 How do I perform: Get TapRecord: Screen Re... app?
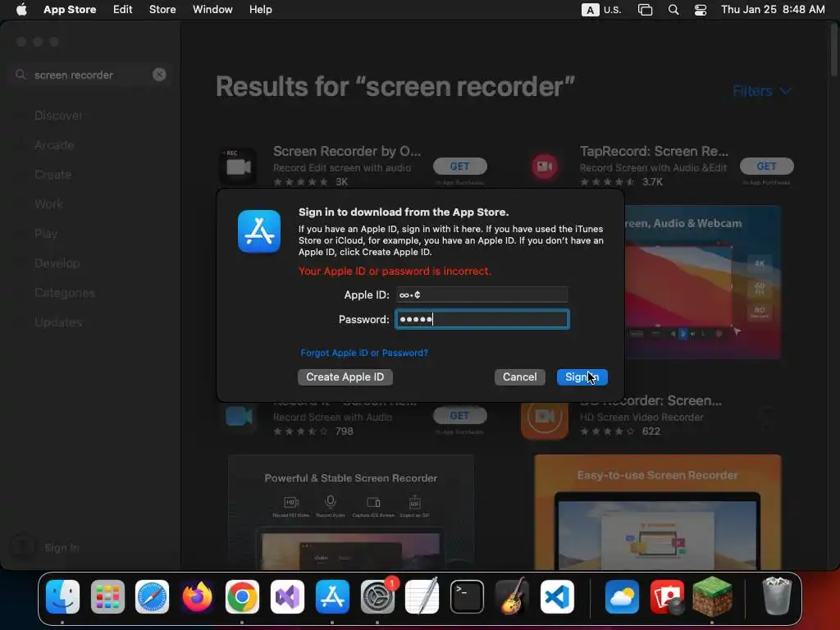pos(767,166)
